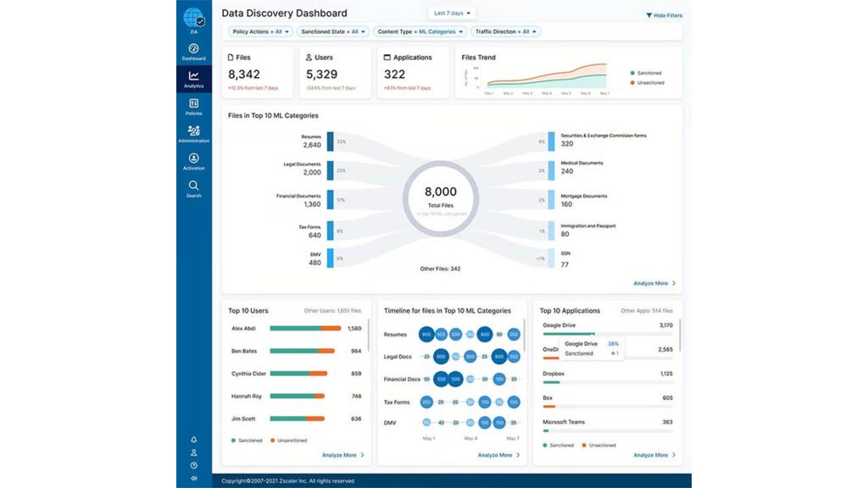Select Google Drive application row
Image resolution: width=868 pixels, height=488 pixels.
607,330
